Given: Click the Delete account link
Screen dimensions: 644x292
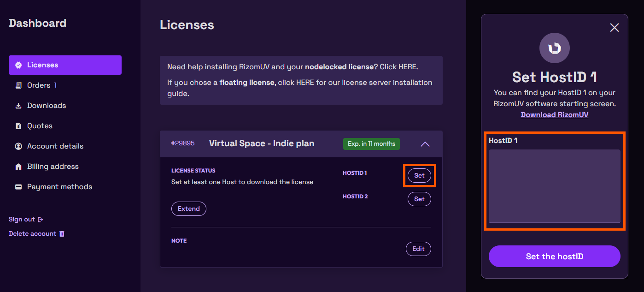Looking at the screenshot, I should click(36, 234).
